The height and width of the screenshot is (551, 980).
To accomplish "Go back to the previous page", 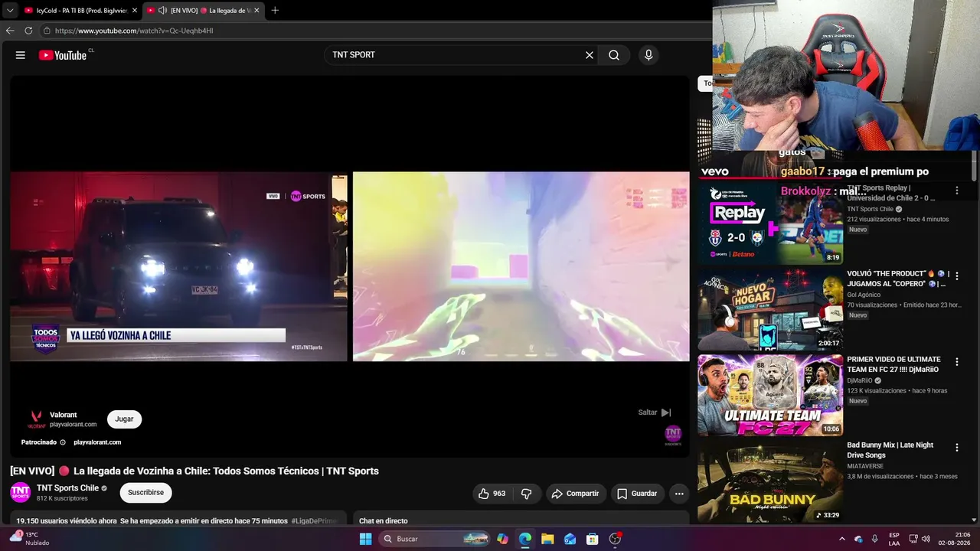I will (x=10, y=31).
